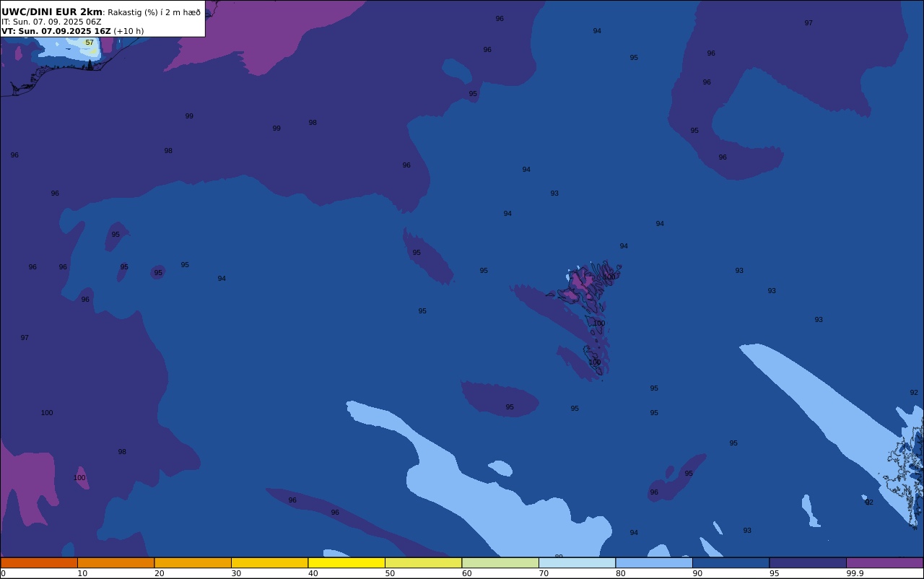924x579 pixels.
Task: Click the amber 20–30 legend swatch
Action: (193, 562)
